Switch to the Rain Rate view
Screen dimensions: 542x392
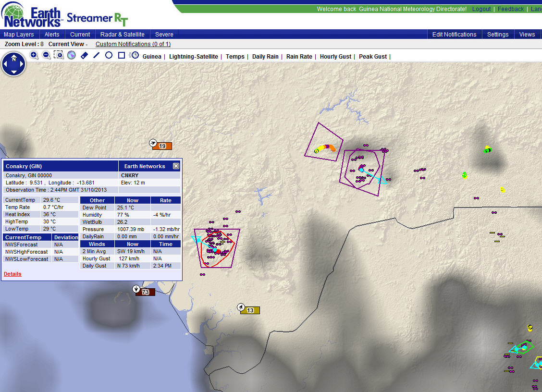click(299, 56)
